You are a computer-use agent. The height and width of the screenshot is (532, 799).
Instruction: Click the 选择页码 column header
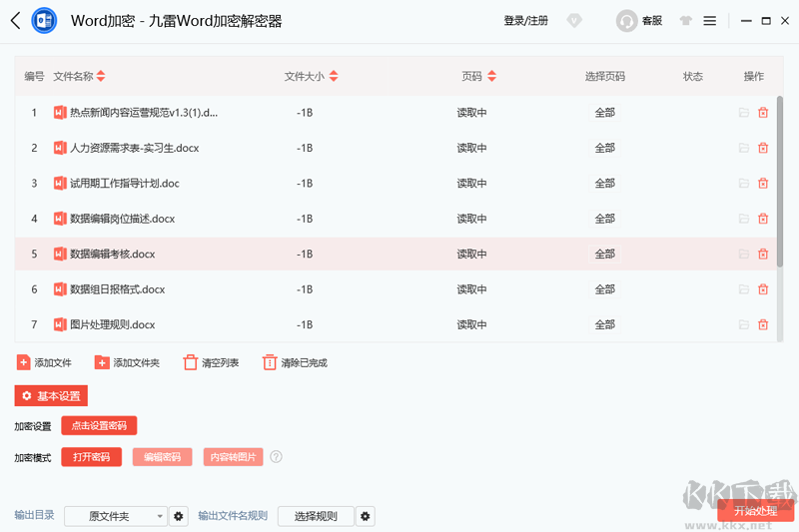tap(605, 76)
